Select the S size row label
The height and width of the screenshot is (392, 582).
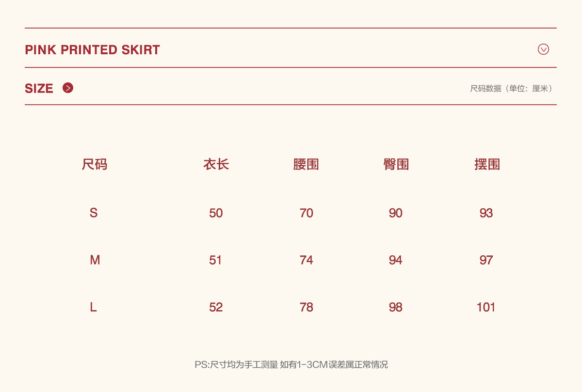point(94,213)
